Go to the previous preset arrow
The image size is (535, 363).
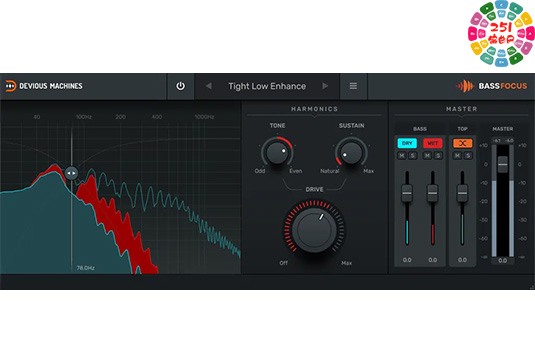click(x=208, y=86)
